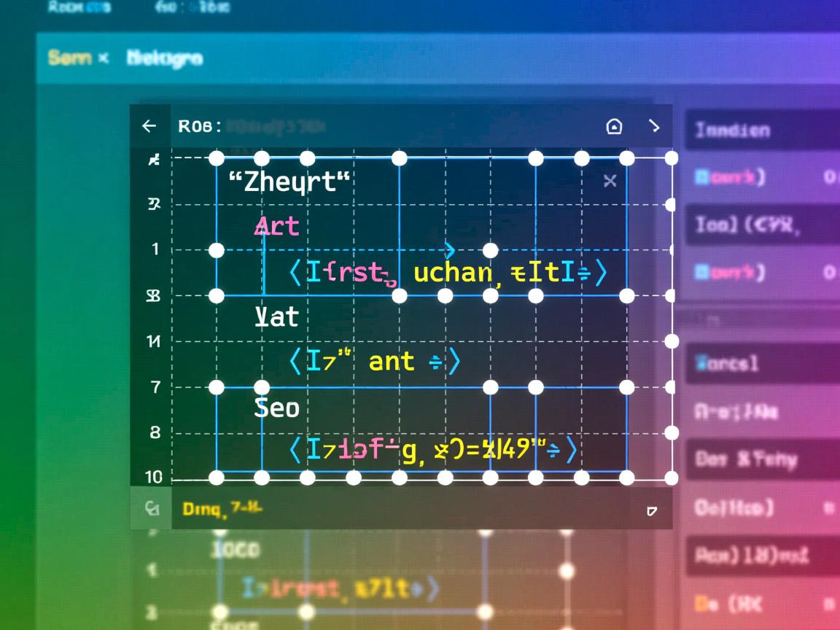Click the small tag icon in the bottom bar
Viewport: 840px width, 630px height.
pyautogui.click(x=651, y=511)
